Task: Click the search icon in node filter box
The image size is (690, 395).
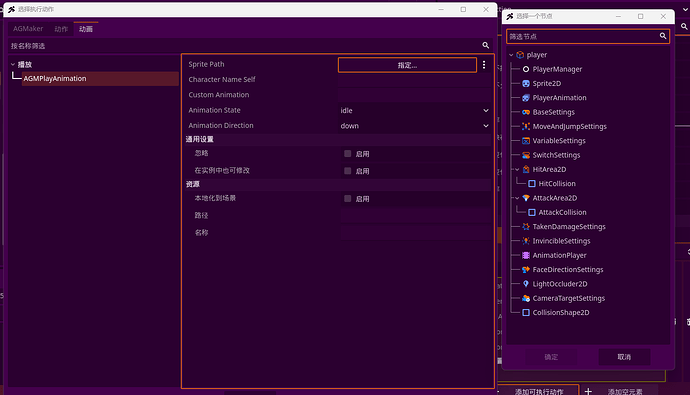Action: [663, 36]
